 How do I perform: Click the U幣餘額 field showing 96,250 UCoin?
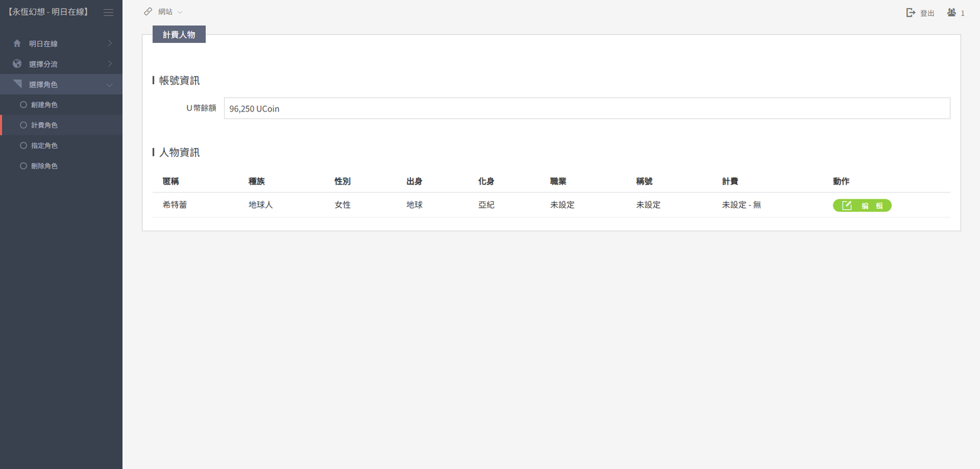pos(586,109)
